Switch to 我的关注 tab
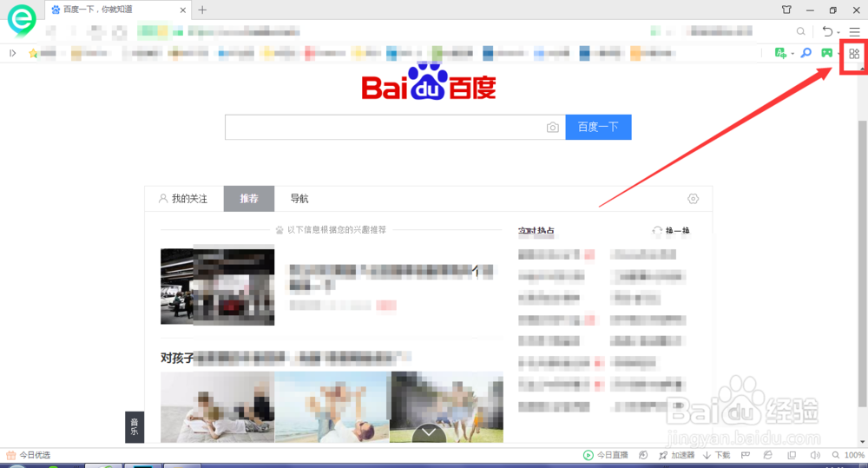868x468 pixels. click(182, 199)
